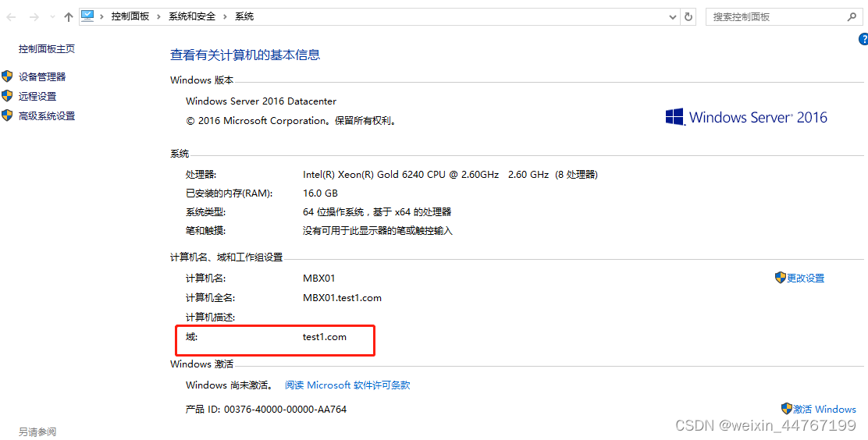
Task: Open 远程设置 from sidebar
Action: [x=37, y=96]
